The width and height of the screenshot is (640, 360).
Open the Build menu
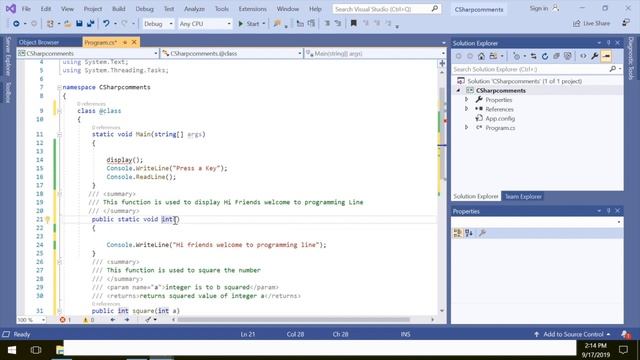(x=119, y=9)
